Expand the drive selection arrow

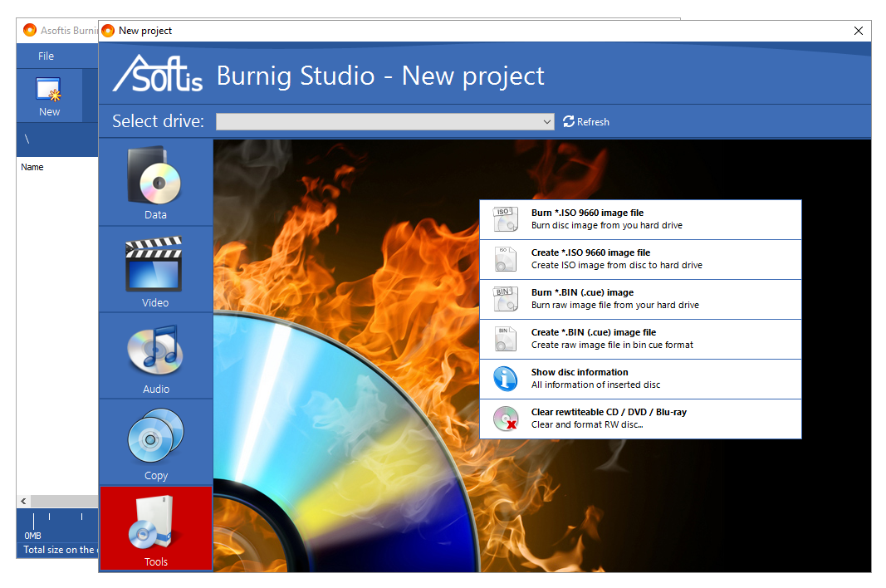pos(546,121)
